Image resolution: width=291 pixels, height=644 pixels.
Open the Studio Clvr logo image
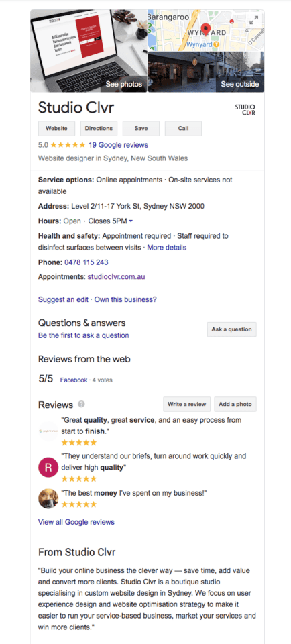click(245, 109)
